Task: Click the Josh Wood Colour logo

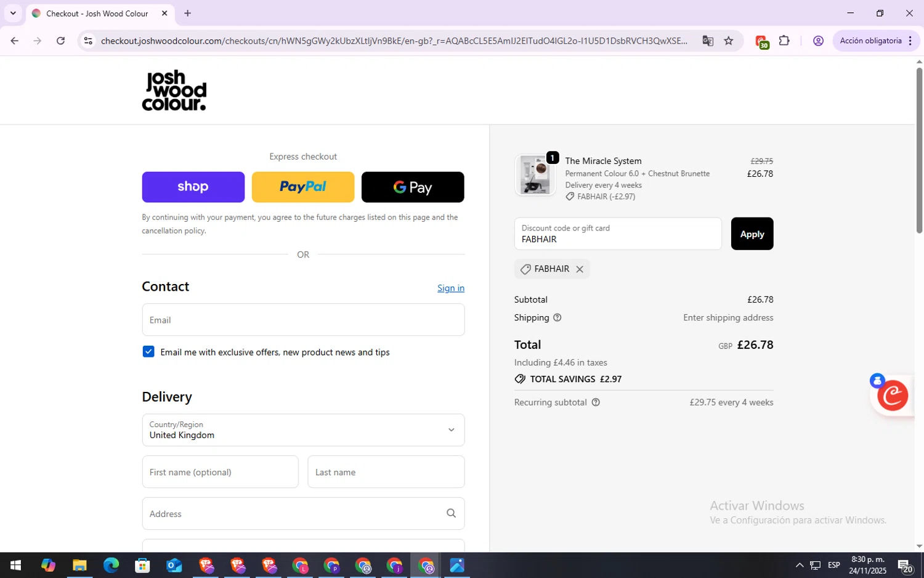Action: [174, 91]
